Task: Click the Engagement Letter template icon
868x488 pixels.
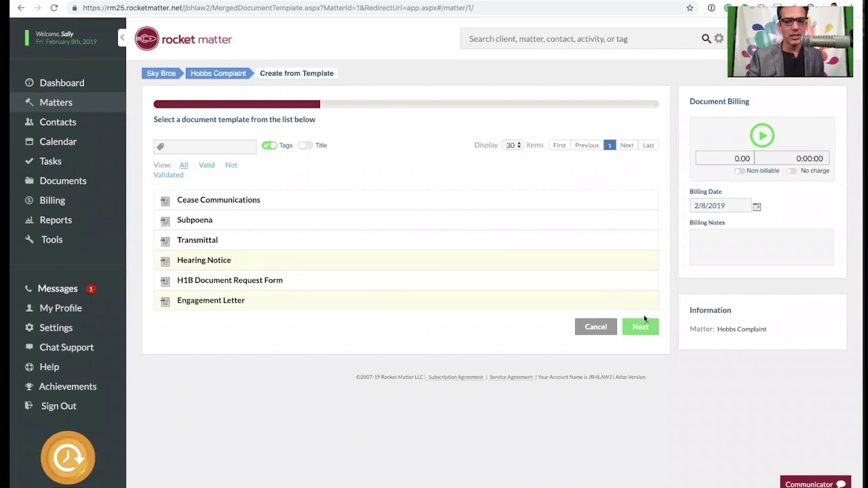Action: pyautogui.click(x=165, y=301)
